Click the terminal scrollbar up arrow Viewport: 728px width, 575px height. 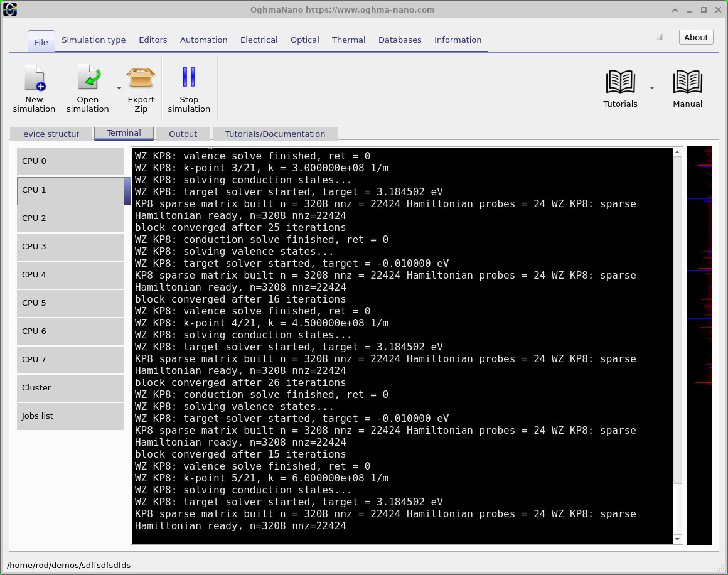click(677, 153)
